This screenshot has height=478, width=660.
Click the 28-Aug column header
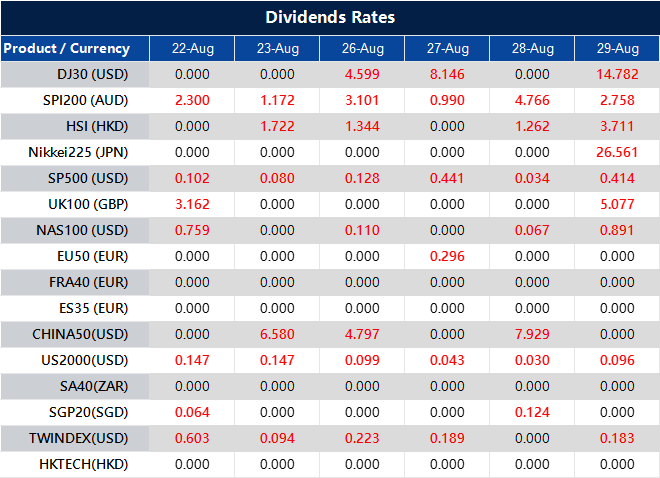tap(531, 48)
